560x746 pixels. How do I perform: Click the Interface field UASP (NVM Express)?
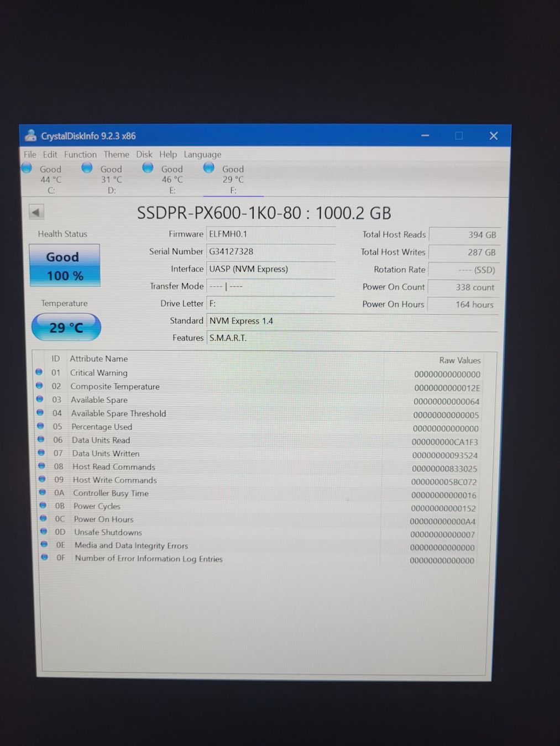(271, 269)
